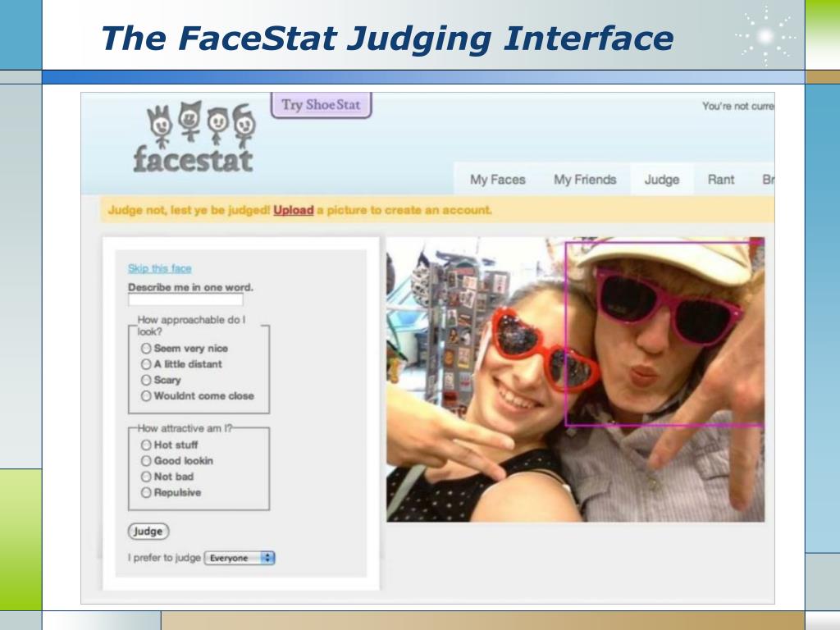Screen dimensions: 840x630
Task: Click the 'How attractive am I?' label
Action: (x=185, y=428)
